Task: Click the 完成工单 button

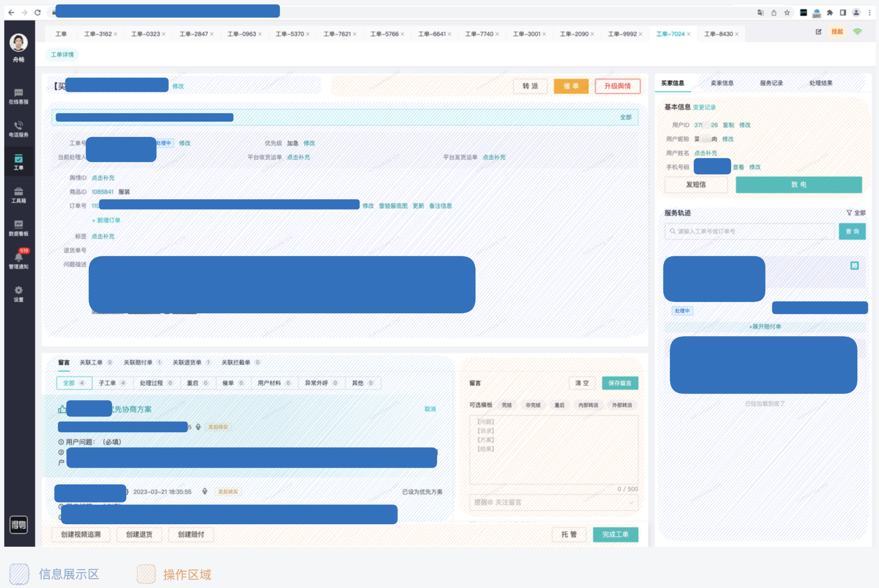Action: tap(615, 534)
